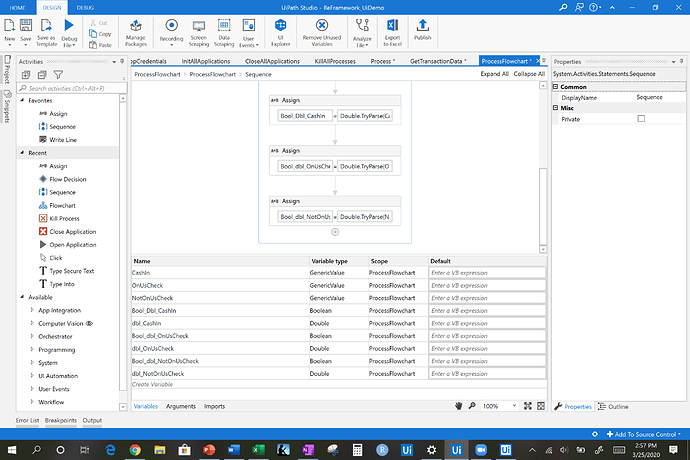The image size is (690, 460).
Task: Click the New file icon
Action: click(9, 30)
